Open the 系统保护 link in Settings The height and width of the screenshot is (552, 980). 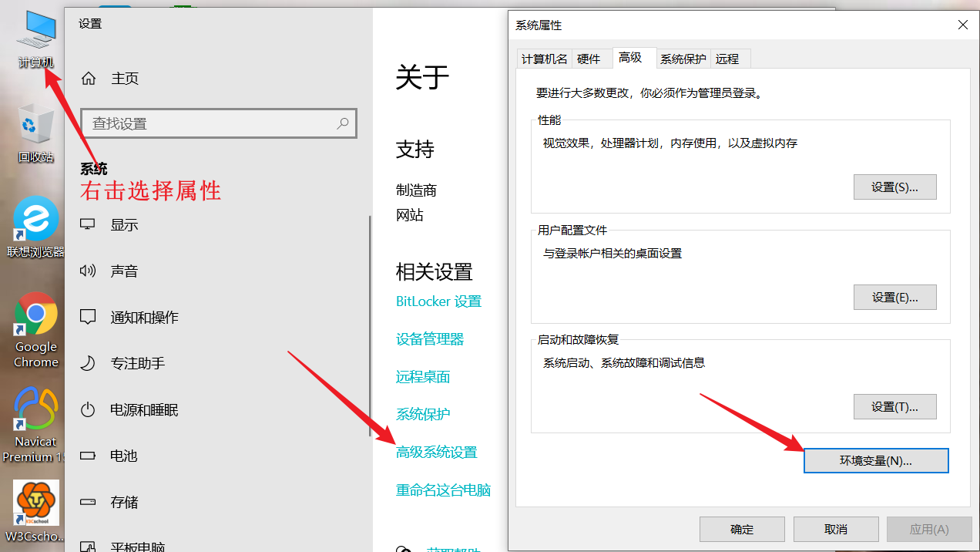423,415
